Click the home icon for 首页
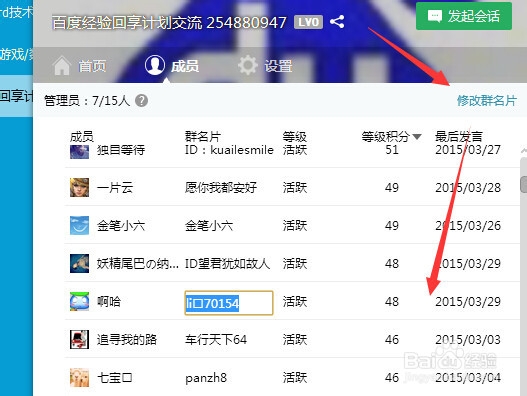Screen dimensions: 527x396 point(62,66)
